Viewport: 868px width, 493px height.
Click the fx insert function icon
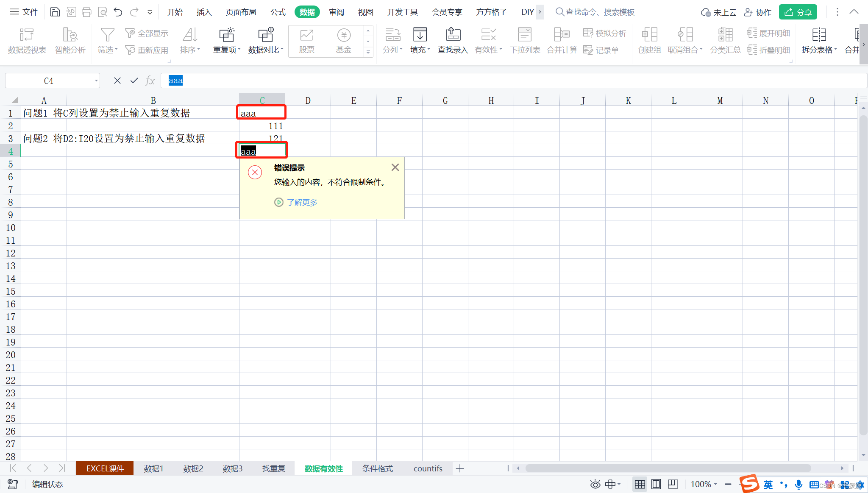(150, 81)
